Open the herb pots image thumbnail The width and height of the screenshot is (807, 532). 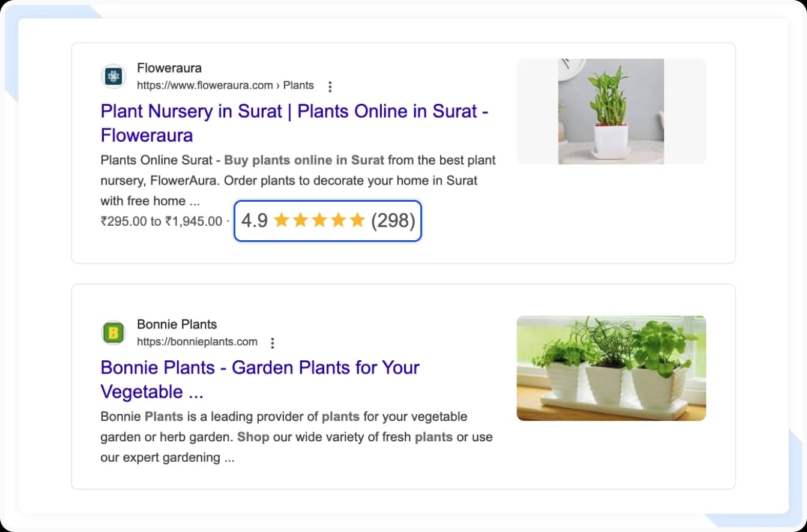pyautogui.click(x=611, y=367)
